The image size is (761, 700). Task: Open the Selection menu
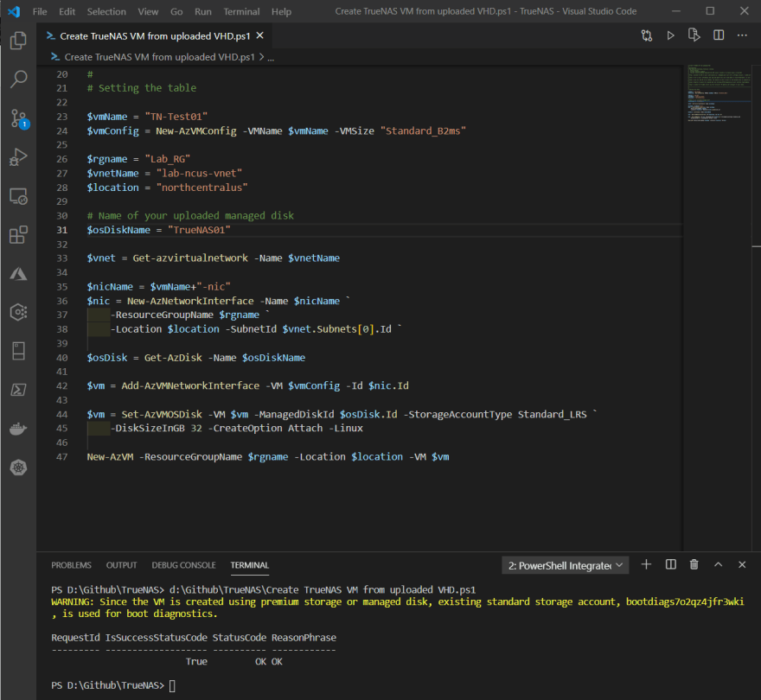click(106, 11)
